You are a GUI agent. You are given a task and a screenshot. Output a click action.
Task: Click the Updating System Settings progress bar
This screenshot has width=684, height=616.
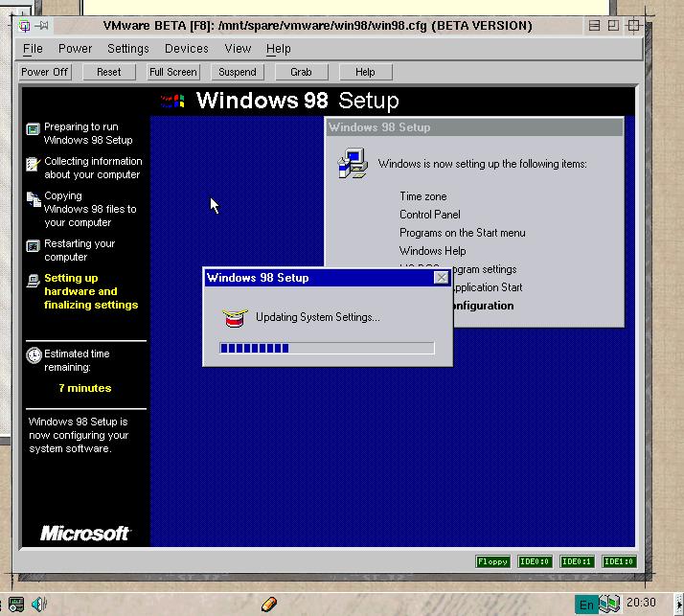[327, 349]
